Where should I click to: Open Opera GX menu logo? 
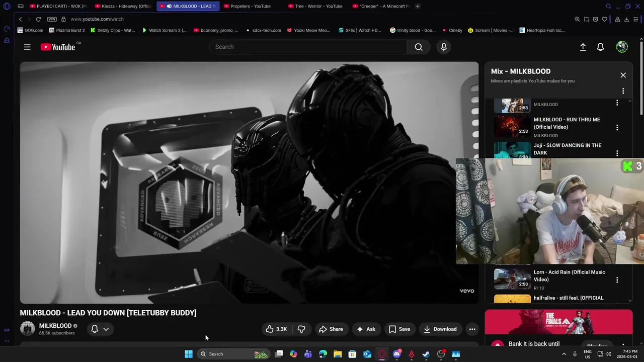pos(7,6)
